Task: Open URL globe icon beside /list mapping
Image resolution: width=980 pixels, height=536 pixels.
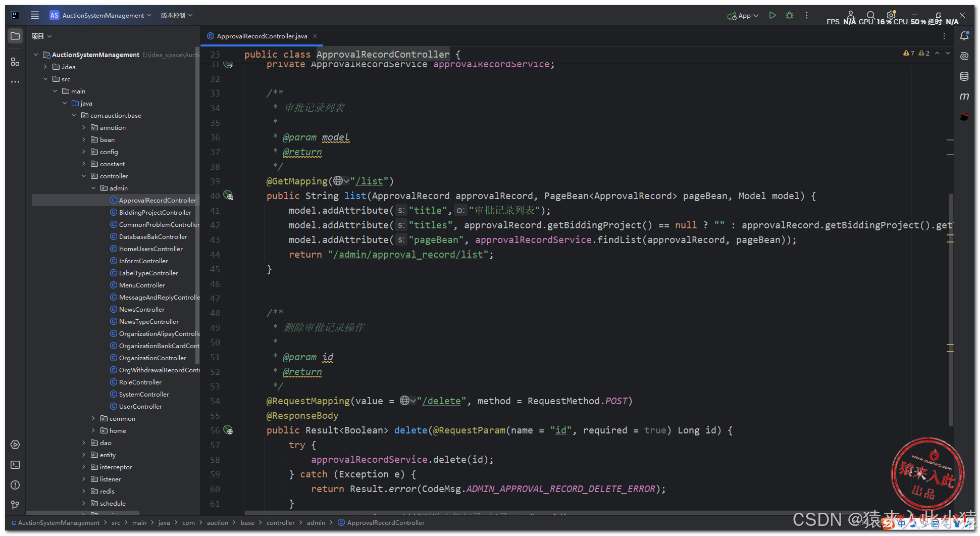Action: 341,181
